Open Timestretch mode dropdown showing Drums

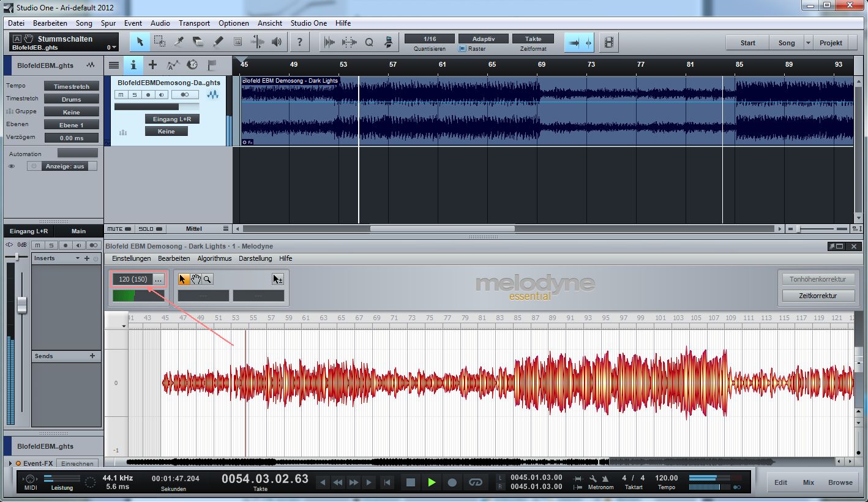coord(71,99)
